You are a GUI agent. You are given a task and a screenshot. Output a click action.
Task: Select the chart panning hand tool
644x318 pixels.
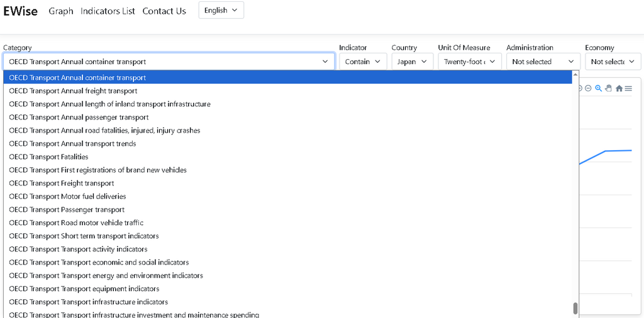pyautogui.click(x=609, y=88)
